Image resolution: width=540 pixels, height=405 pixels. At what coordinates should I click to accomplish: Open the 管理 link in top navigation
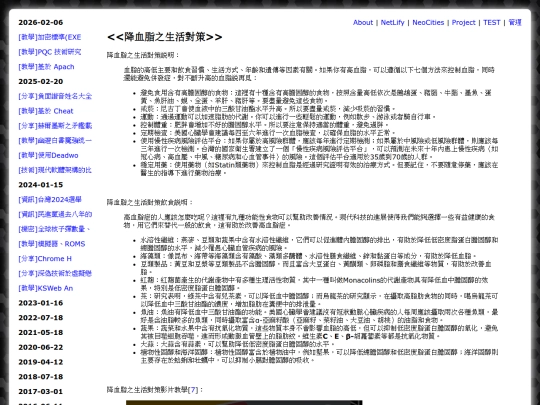(x=515, y=22)
